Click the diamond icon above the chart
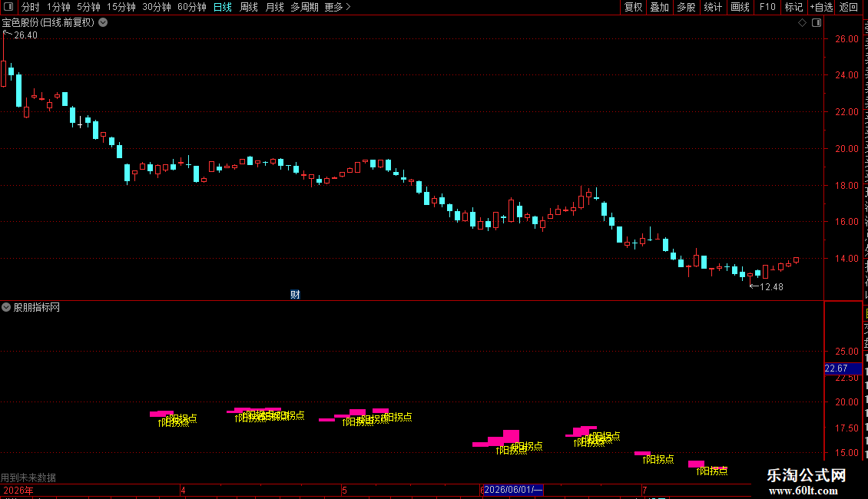868x499 pixels. [802, 23]
